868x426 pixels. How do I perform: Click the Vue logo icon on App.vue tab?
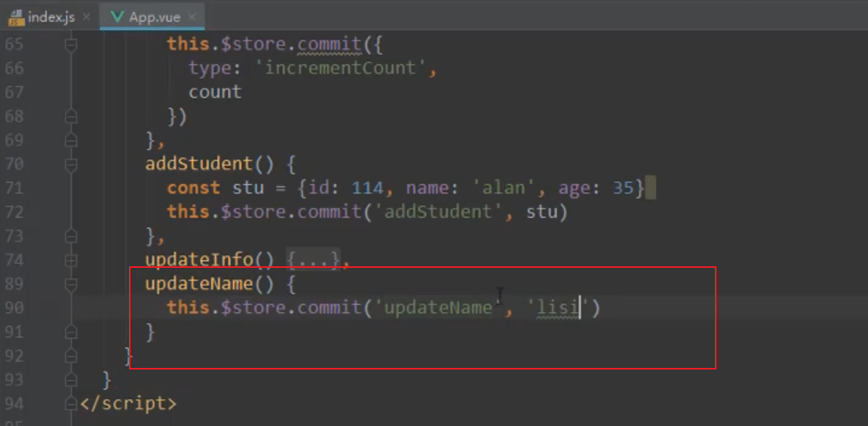118,17
